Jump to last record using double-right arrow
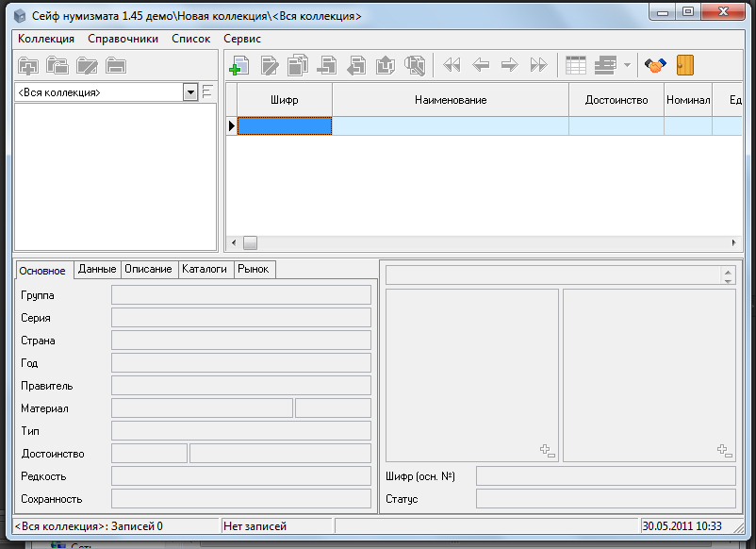The height and width of the screenshot is (549, 756). click(538, 65)
